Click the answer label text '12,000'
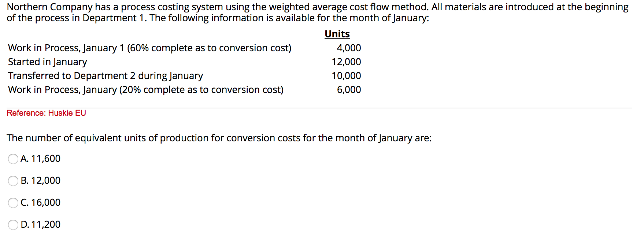The image size is (644, 238). (x=47, y=181)
